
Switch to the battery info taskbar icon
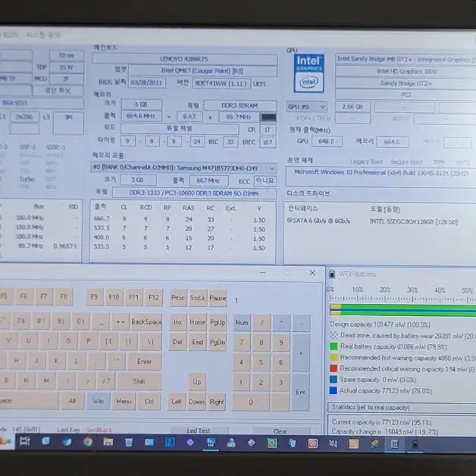tap(415, 444)
